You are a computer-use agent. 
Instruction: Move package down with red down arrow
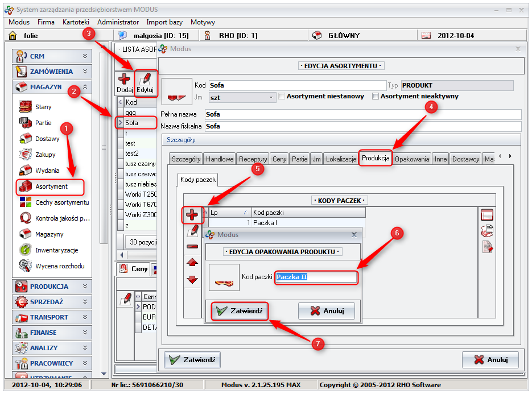[x=192, y=279]
